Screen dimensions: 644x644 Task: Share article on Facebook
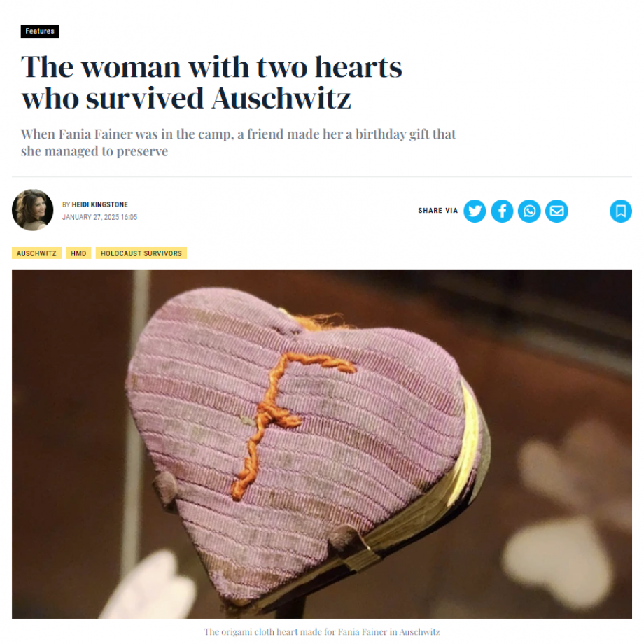(502, 211)
